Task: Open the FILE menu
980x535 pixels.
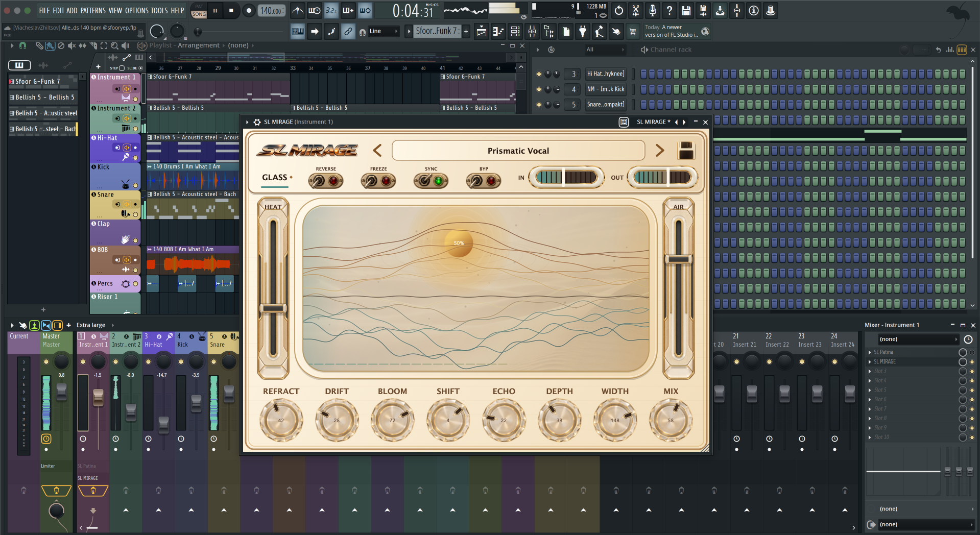Action: [44, 10]
